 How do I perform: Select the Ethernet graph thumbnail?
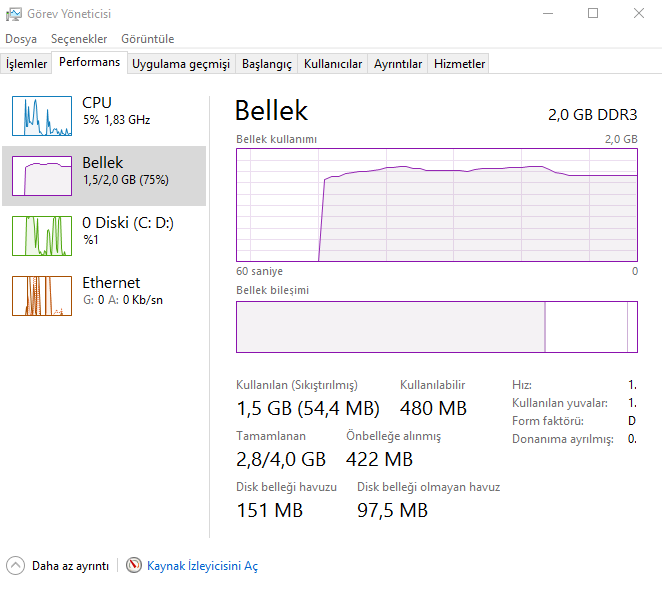42,296
